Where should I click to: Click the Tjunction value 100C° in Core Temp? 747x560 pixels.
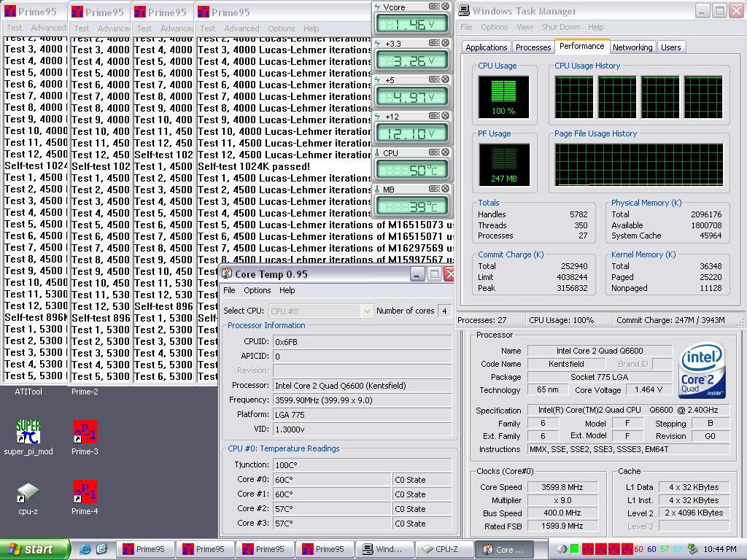click(x=362, y=464)
